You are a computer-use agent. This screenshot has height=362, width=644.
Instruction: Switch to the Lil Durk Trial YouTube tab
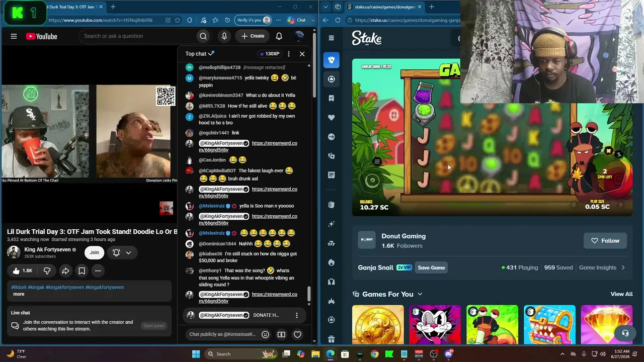(x=74, y=7)
